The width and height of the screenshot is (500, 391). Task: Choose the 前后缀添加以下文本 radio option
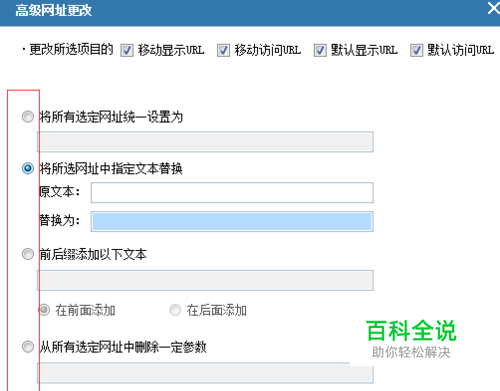pos(28,254)
